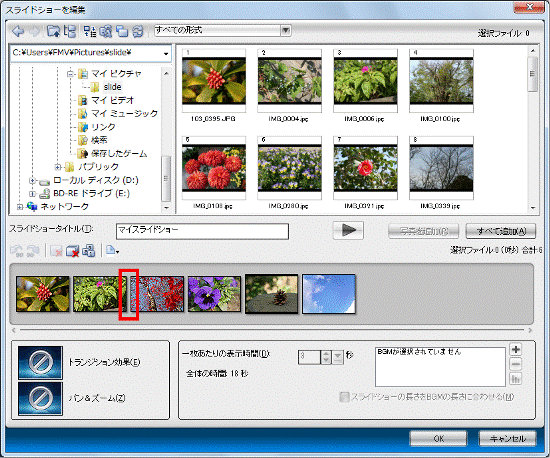This screenshot has height=458, width=550.
Task: Click the overlapping windows toolbar icon
Action: point(122,31)
